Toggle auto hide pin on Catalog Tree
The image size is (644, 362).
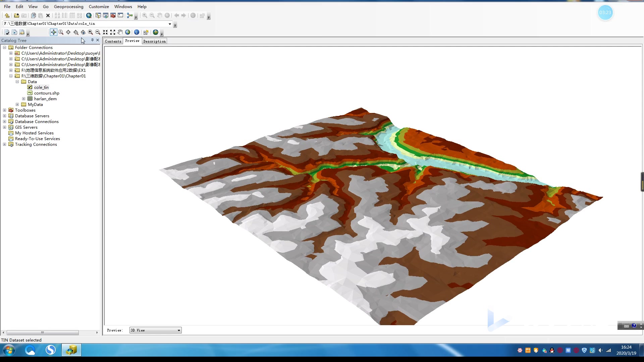coord(92,40)
